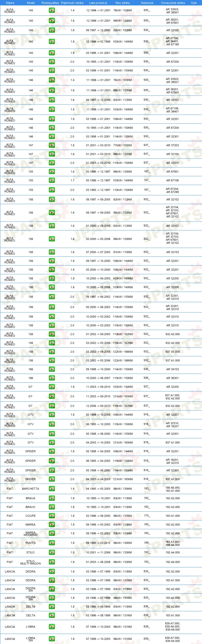Click fuel icon in 156 81kW / 110KM row
This screenshot has height=644, width=202.
pyautogui.click(x=52, y=252)
